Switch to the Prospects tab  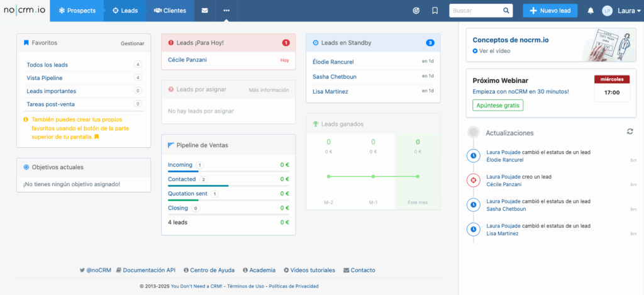point(77,11)
